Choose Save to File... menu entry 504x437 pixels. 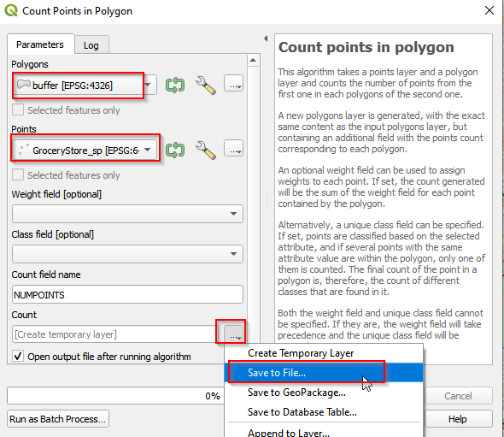324,373
